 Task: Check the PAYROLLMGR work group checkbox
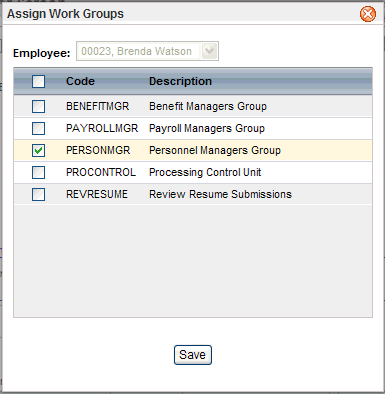pyautogui.click(x=38, y=128)
